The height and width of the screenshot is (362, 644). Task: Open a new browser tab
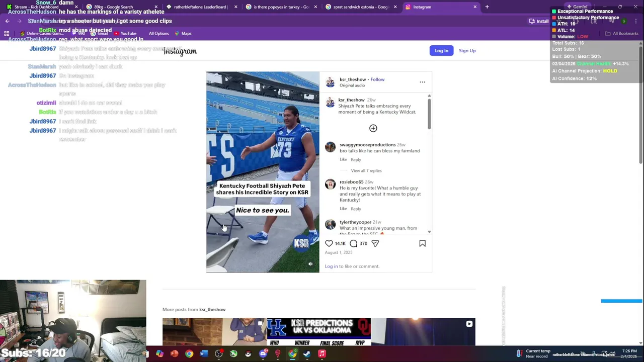click(x=487, y=7)
